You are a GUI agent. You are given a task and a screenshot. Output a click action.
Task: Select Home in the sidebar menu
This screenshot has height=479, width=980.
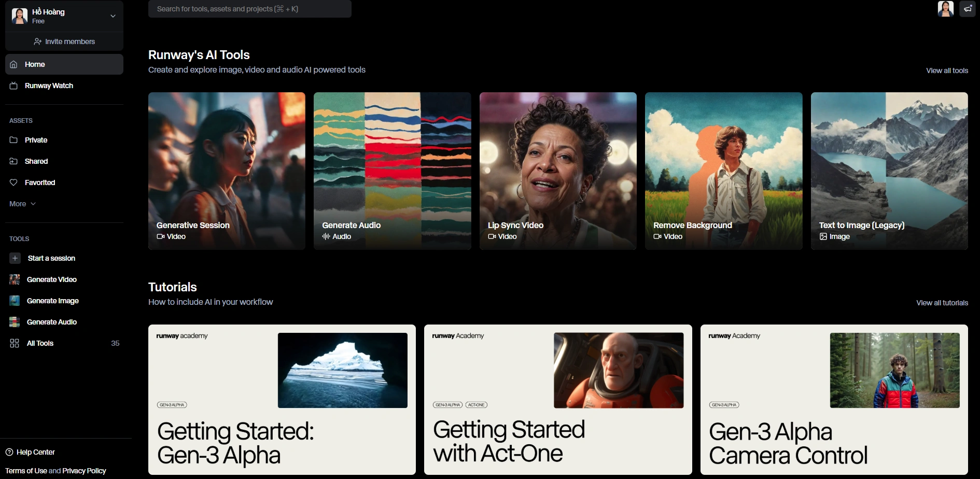coord(64,64)
